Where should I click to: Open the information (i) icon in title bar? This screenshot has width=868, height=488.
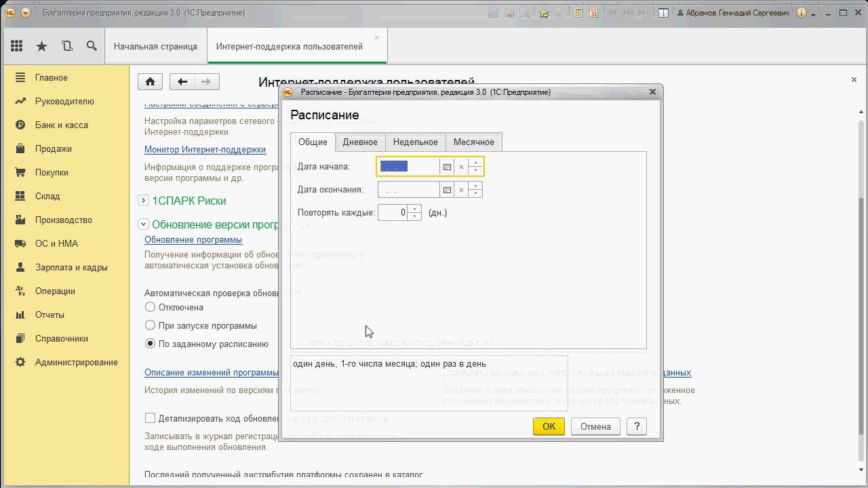[x=802, y=13]
